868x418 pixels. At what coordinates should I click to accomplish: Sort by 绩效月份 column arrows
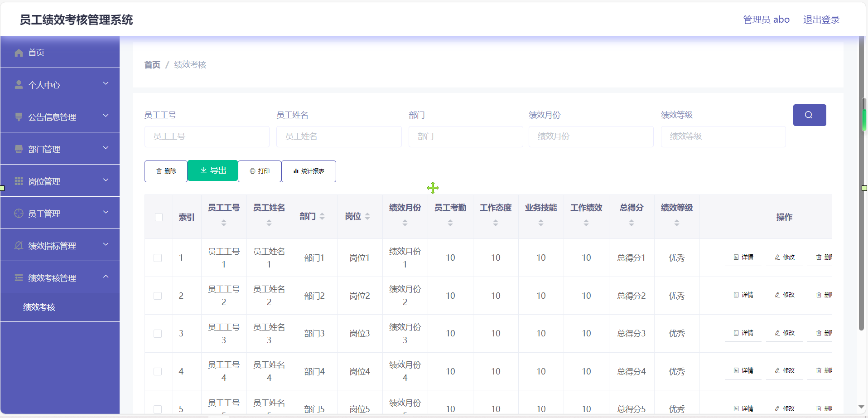click(x=405, y=223)
